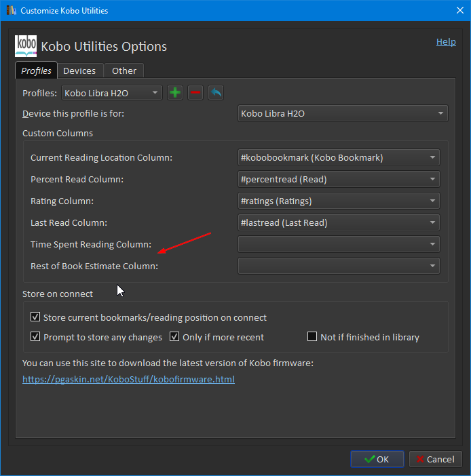Open Rest of Book Estimate Column dropdown
The width and height of the screenshot is (471, 476).
(339, 266)
